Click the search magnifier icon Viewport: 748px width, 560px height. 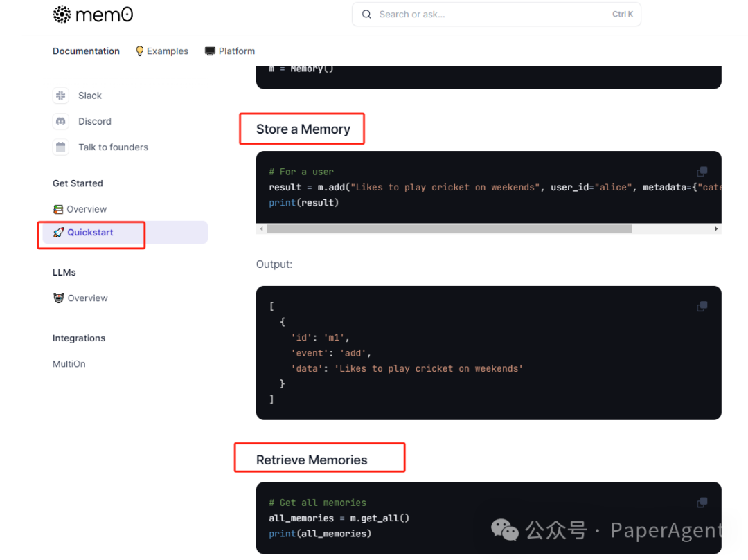click(x=366, y=15)
